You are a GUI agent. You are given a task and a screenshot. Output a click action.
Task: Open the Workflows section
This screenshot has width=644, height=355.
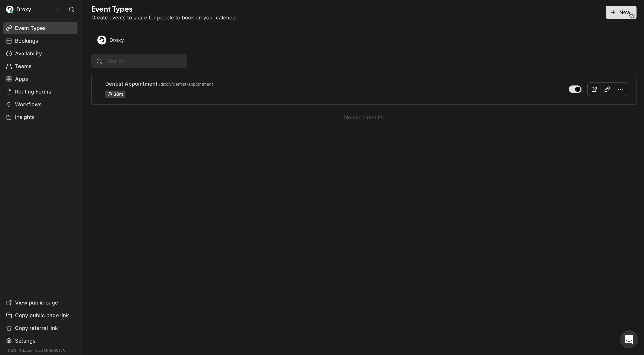tap(28, 104)
